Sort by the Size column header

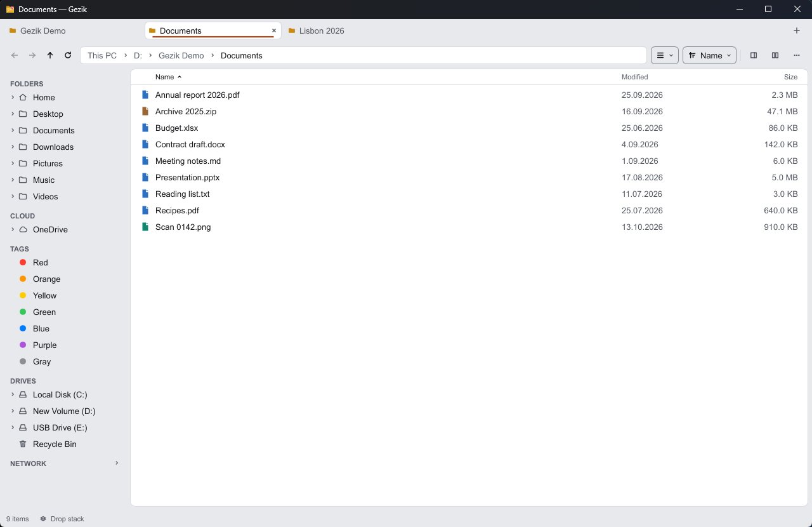point(790,77)
